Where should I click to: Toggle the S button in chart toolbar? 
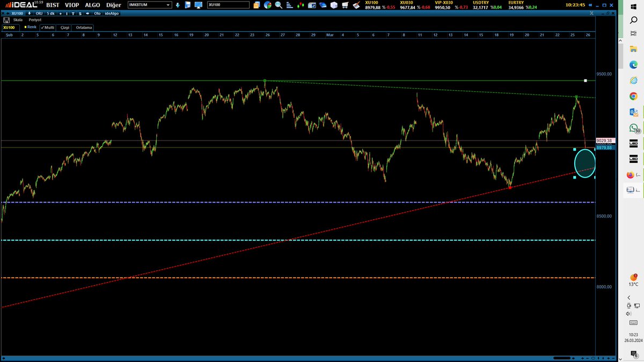coord(80,13)
